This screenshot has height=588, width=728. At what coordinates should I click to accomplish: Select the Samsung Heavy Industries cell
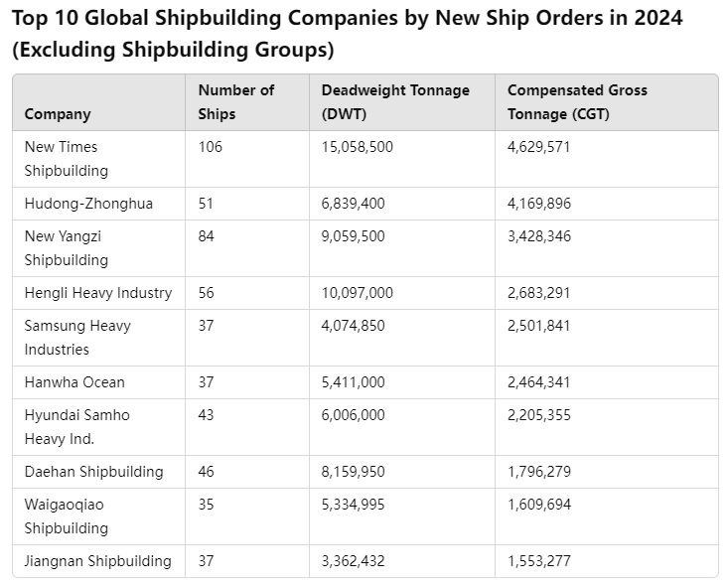pyautogui.click(x=77, y=338)
